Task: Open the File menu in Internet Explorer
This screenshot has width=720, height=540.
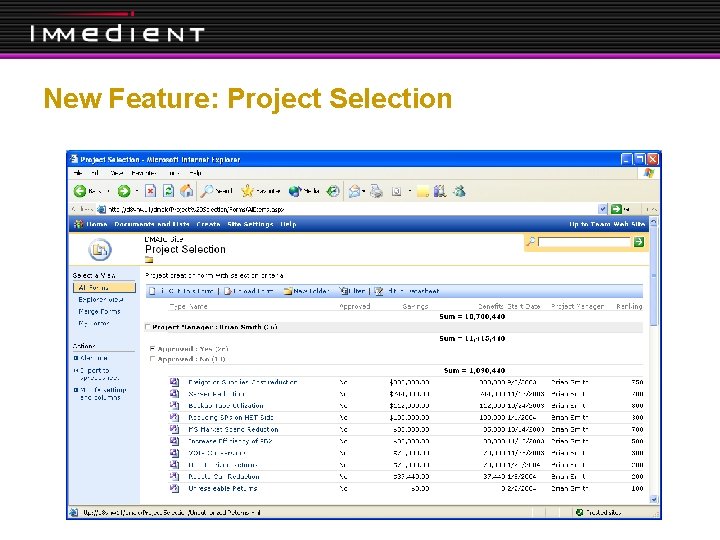Action: [x=78, y=173]
